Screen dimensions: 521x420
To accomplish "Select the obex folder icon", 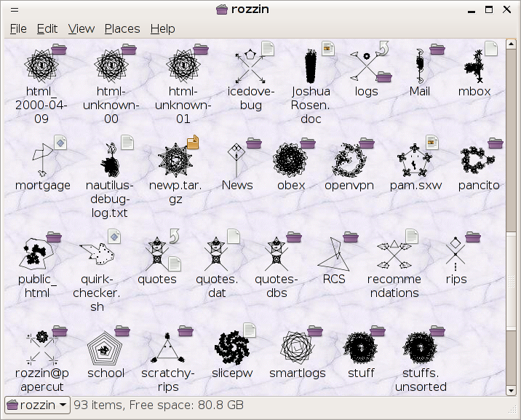I will pos(290,160).
